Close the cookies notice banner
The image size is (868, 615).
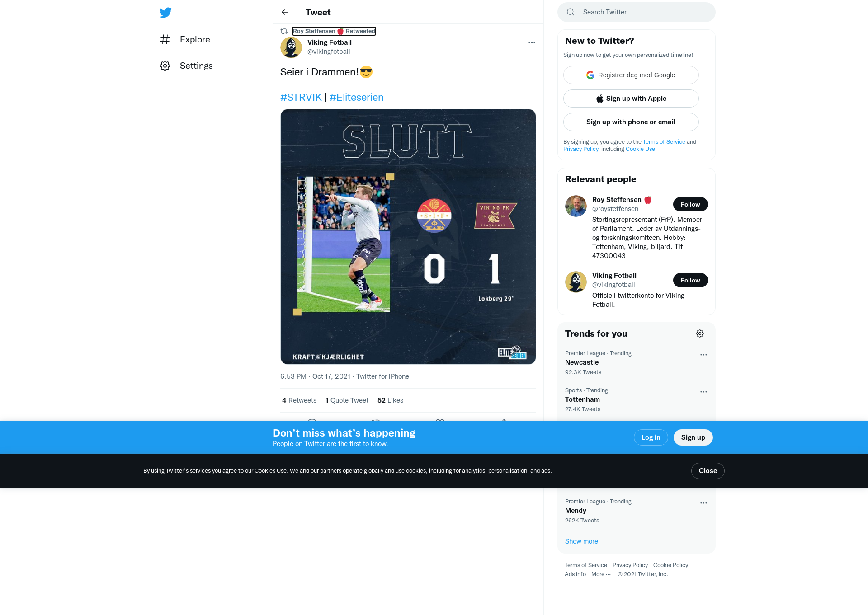pos(708,471)
